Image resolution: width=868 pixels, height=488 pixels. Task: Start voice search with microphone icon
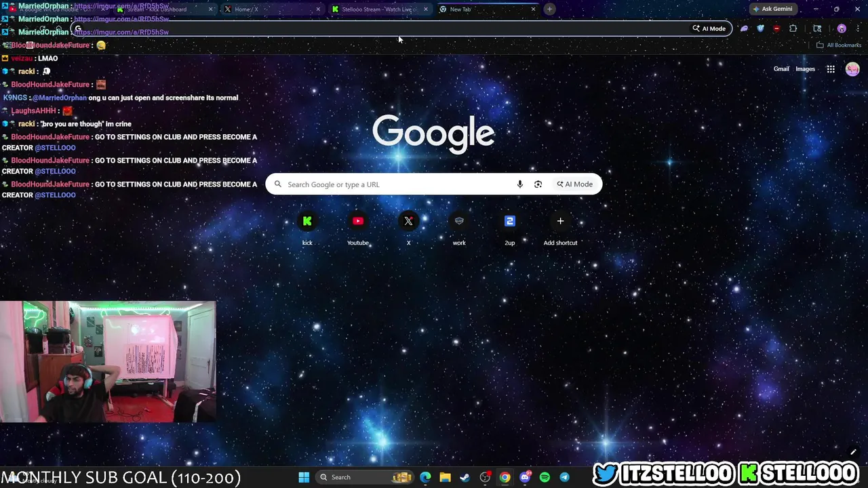[520, 184]
